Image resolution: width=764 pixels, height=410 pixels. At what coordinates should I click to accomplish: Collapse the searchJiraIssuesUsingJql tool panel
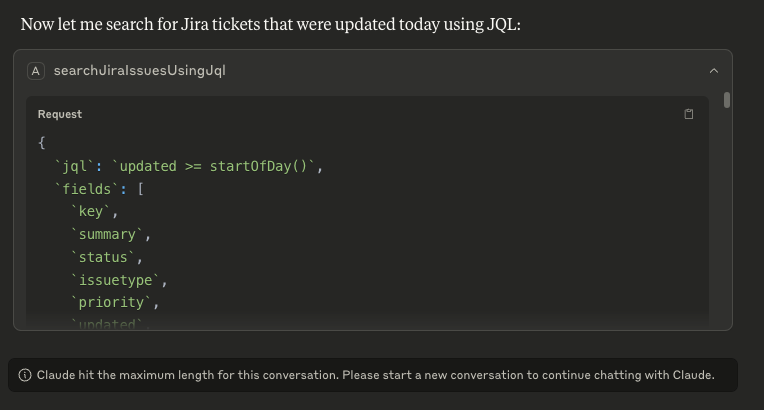(x=713, y=71)
